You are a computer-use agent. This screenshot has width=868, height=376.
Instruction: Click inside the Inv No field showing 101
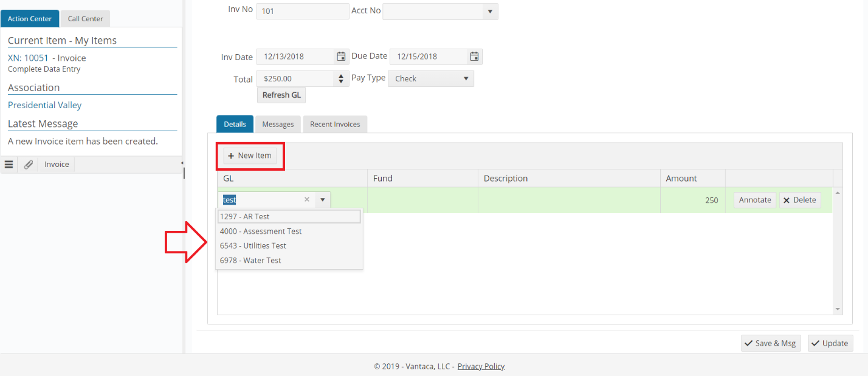point(302,11)
